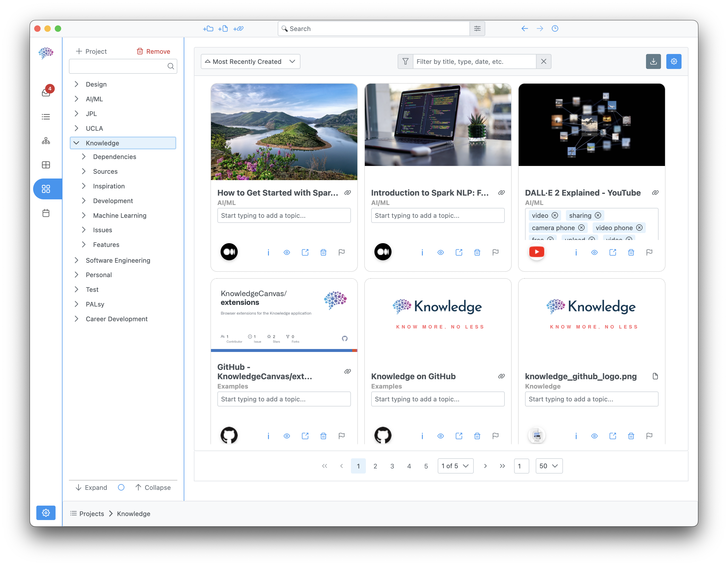The width and height of the screenshot is (728, 566).
Task: Open the calendar sidebar icon
Action: click(46, 213)
